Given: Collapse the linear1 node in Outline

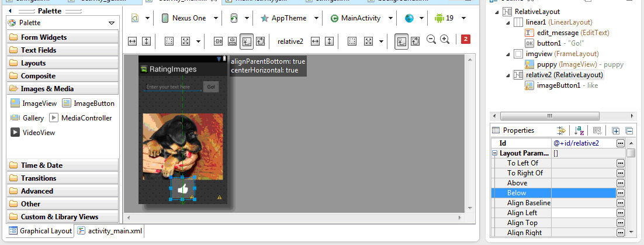Looking at the screenshot, I should (x=508, y=22).
